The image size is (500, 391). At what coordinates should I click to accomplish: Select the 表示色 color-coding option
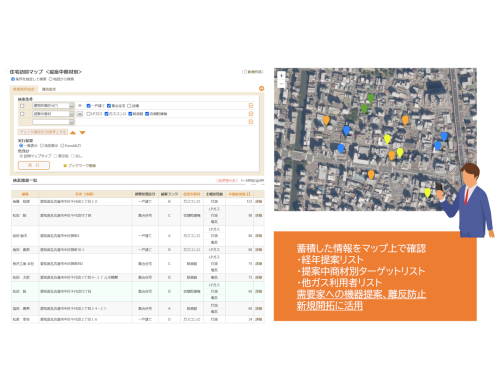pyautogui.click(x=55, y=156)
